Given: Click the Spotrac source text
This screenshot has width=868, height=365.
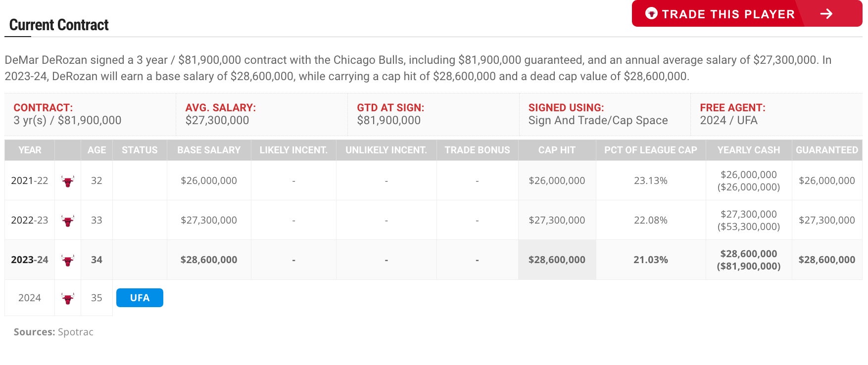Looking at the screenshot, I should point(76,332).
